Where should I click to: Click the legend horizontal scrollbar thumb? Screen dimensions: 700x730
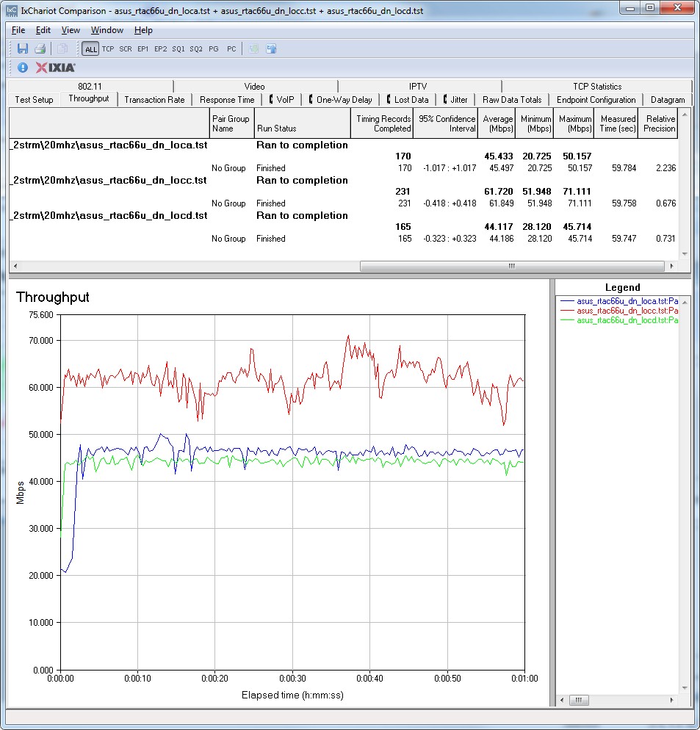click(579, 700)
